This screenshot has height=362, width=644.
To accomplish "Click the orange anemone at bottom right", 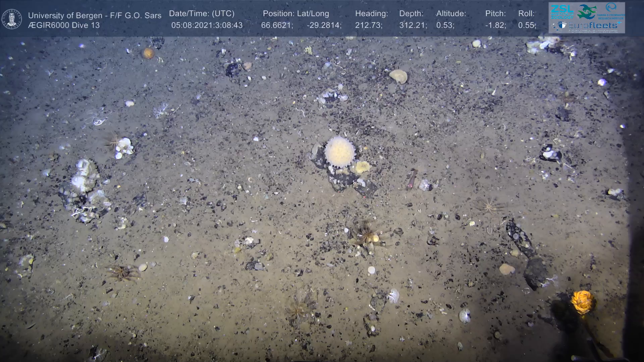I will tap(582, 302).
